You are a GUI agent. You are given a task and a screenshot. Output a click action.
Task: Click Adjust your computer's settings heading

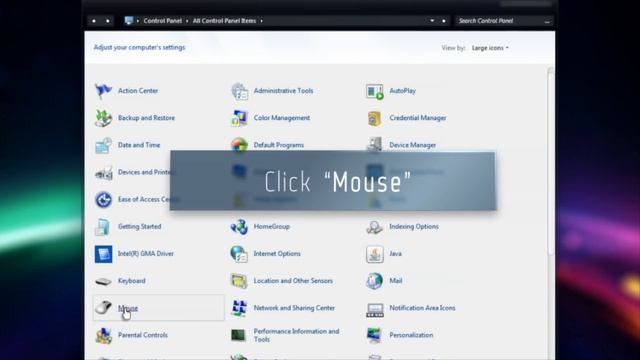point(139,47)
